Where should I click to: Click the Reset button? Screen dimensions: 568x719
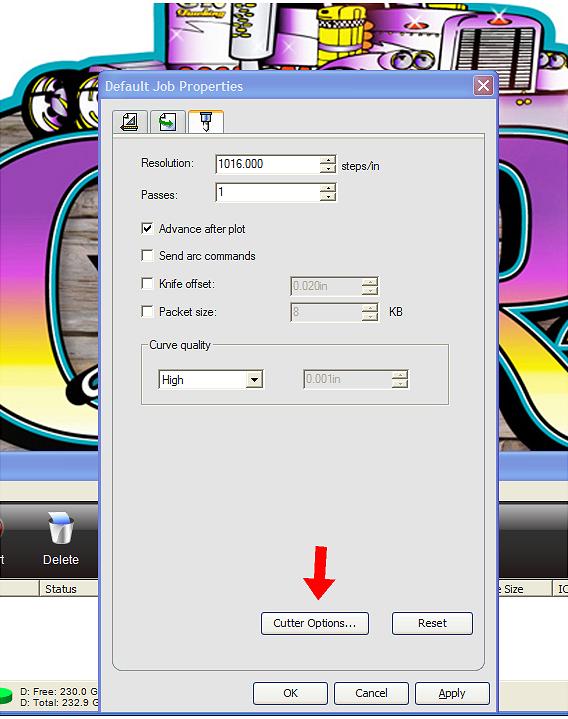(x=432, y=623)
